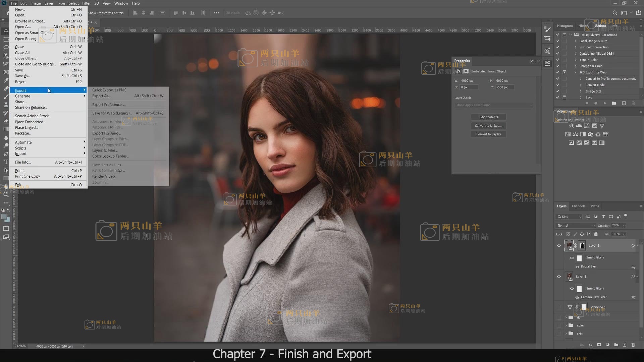Viewport: 644px width, 362px height.
Task: Click the add layer style fx icon
Action: pyautogui.click(x=591, y=345)
